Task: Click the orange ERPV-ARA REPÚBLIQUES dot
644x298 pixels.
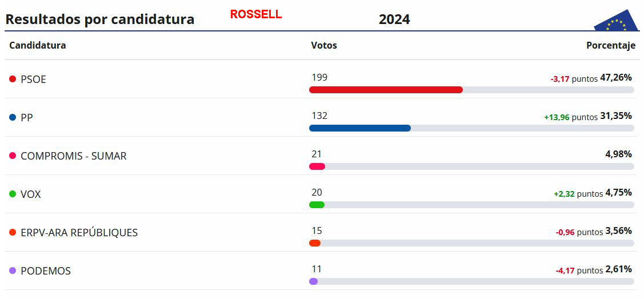Action: 13,233
